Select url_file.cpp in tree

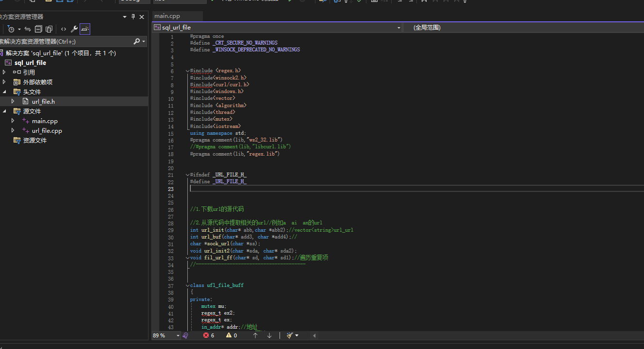coord(47,131)
